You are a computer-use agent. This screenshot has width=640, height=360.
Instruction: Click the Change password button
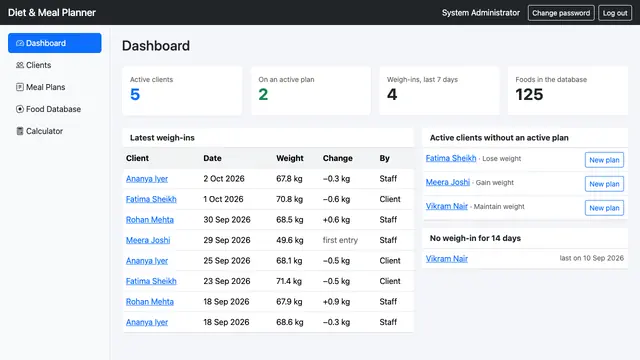pyautogui.click(x=561, y=13)
